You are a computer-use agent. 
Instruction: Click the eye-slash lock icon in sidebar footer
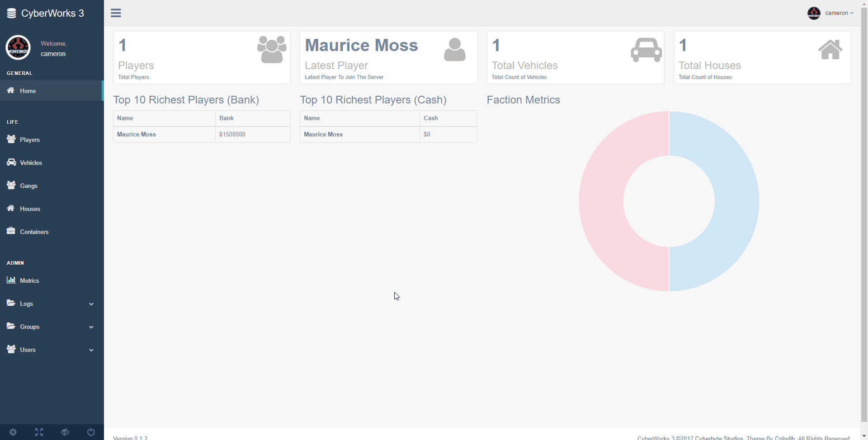tap(65, 432)
